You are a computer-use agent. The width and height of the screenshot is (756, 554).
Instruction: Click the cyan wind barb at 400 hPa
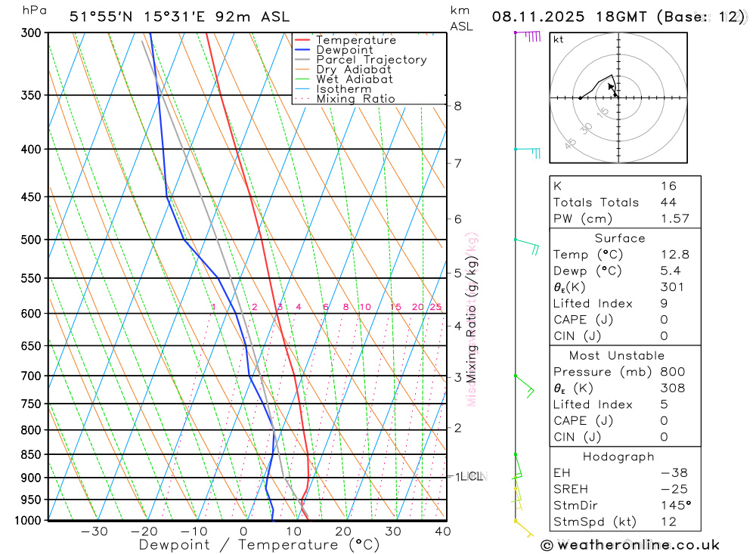(528, 153)
